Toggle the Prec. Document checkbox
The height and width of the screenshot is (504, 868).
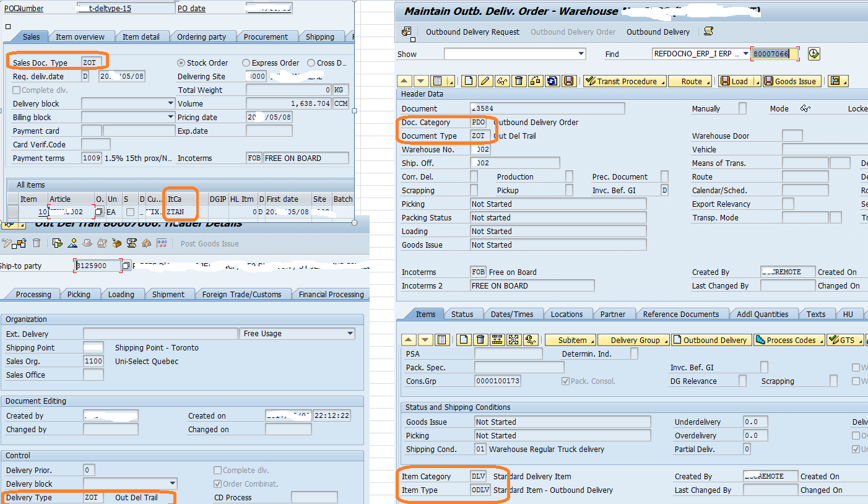click(x=664, y=176)
